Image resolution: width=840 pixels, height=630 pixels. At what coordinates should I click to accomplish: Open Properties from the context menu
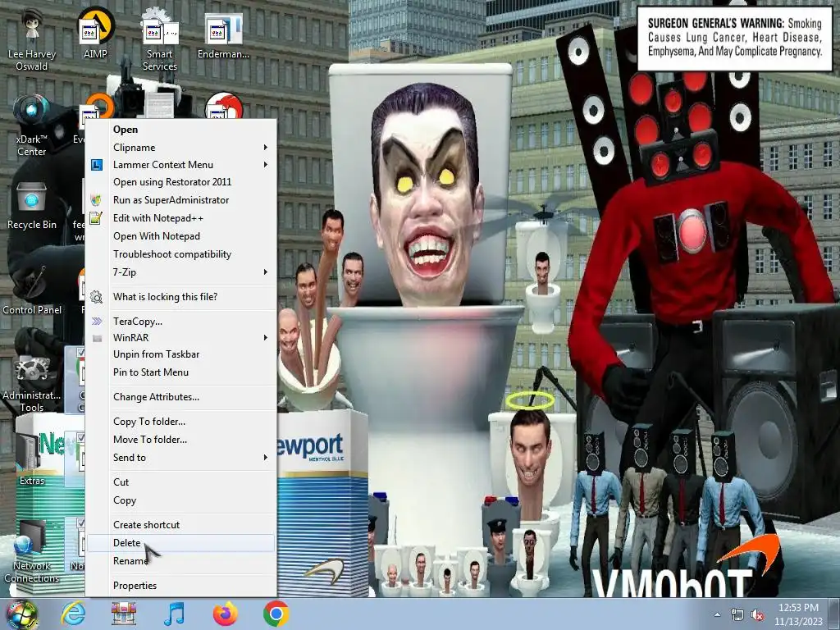[180, 586]
